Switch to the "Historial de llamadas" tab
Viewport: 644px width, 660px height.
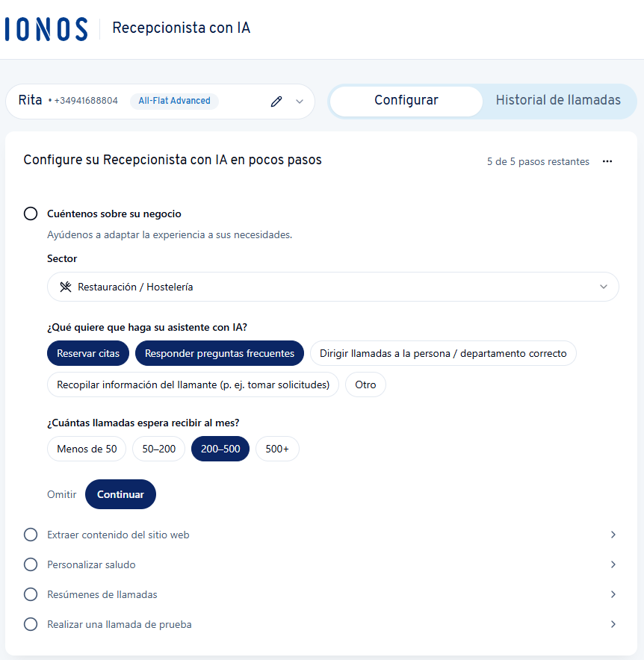pos(559,100)
